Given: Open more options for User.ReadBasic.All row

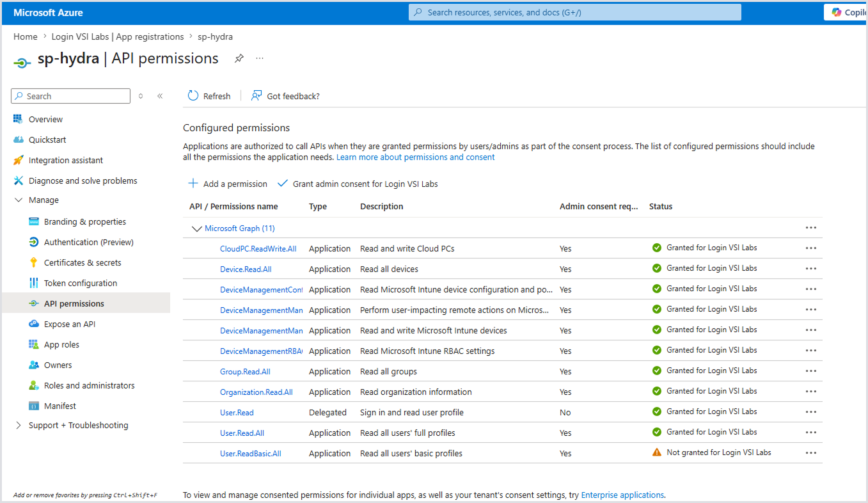Looking at the screenshot, I should tap(811, 453).
